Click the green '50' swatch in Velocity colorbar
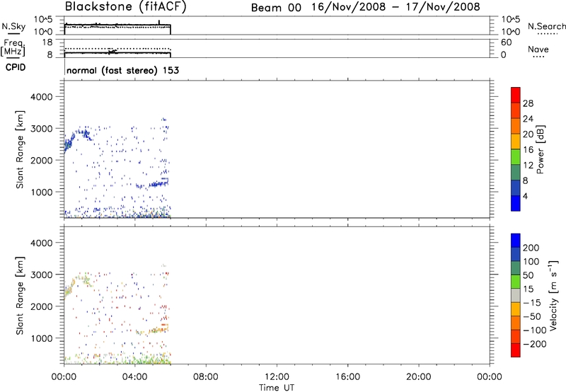This screenshot has width=566, height=392. click(x=516, y=282)
